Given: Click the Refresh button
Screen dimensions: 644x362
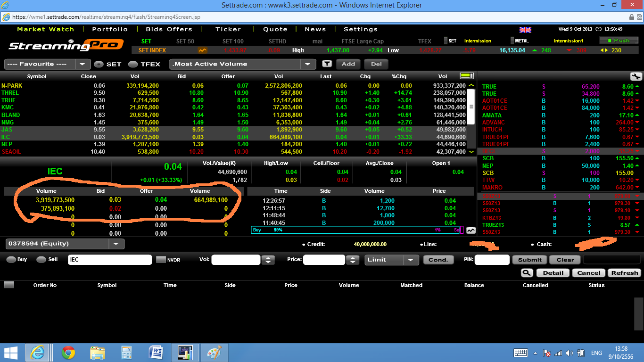Looking at the screenshot, I should click(x=625, y=273).
